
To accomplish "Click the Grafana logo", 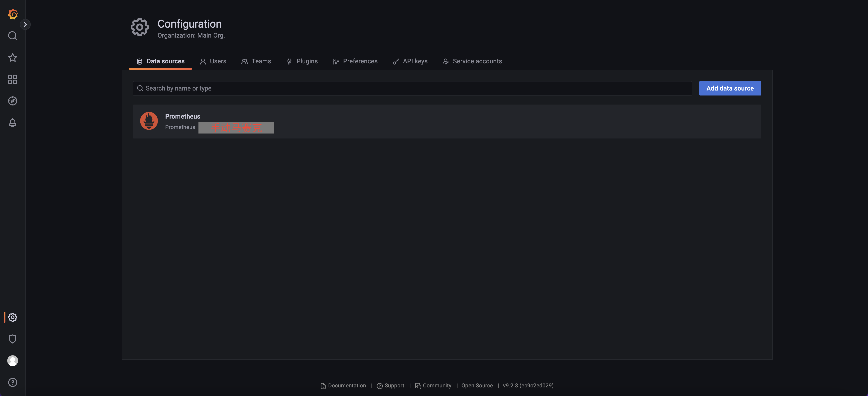I will pos(12,14).
